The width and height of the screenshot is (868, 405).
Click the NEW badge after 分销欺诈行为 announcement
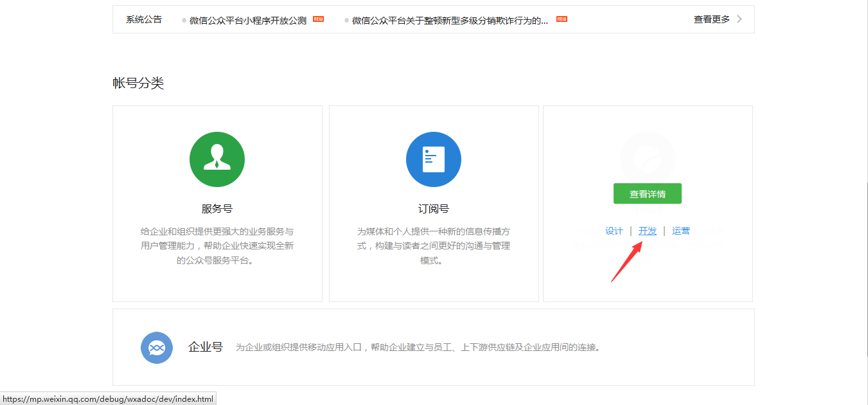pyautogui.click(x=562, y=19)
